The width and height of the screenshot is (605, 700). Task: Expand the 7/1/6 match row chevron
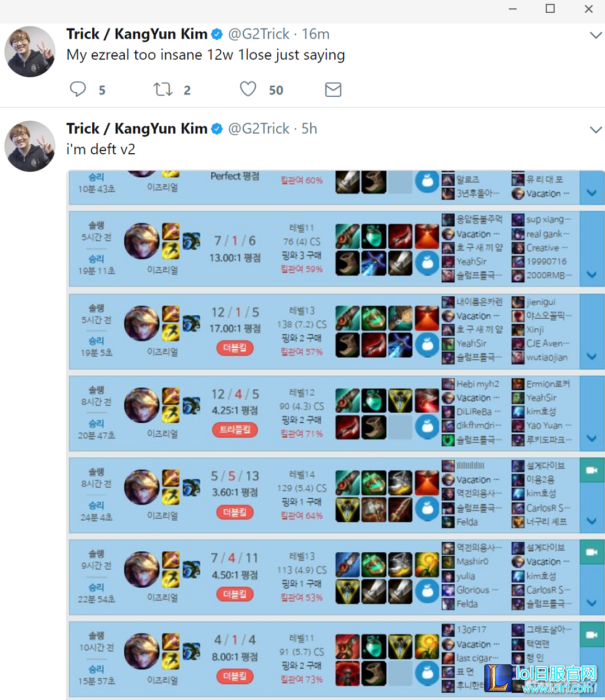(592, 275)
